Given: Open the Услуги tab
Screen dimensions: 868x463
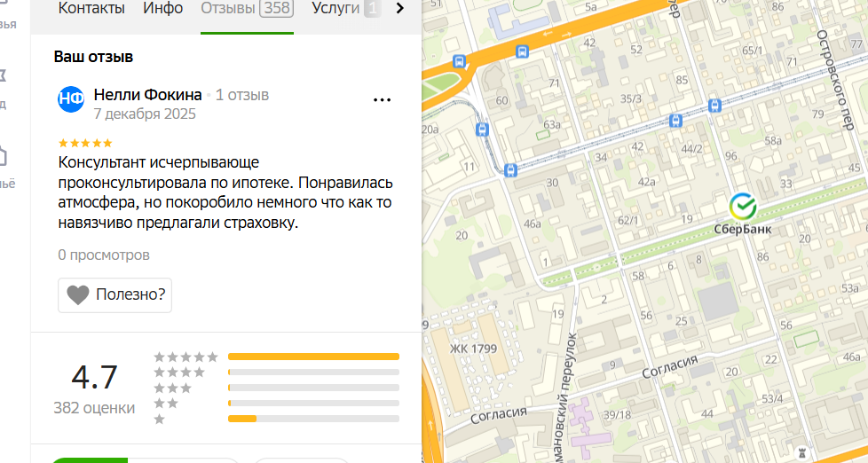Looking at the screenshot, I should 346,8.
